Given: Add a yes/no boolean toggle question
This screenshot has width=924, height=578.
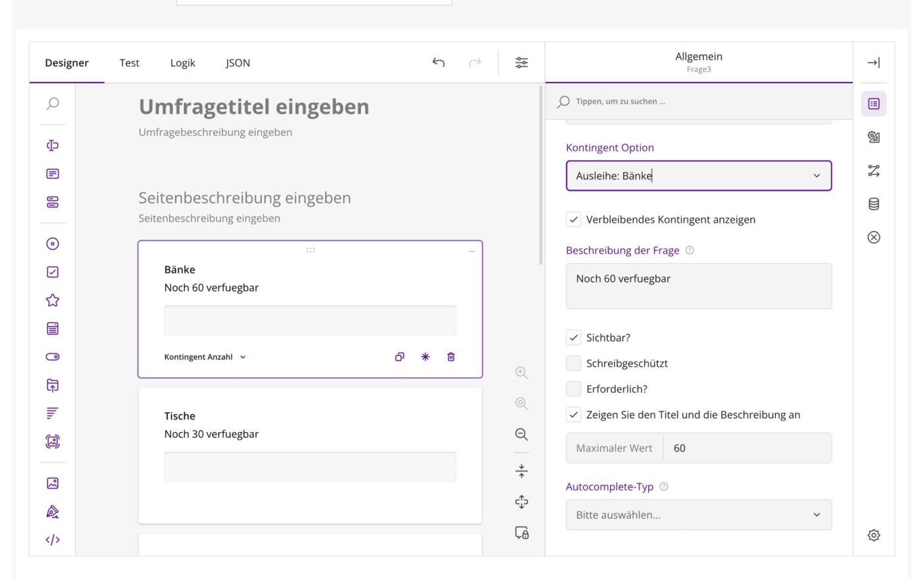Looking at the screenshot, I should pos(53,357).
